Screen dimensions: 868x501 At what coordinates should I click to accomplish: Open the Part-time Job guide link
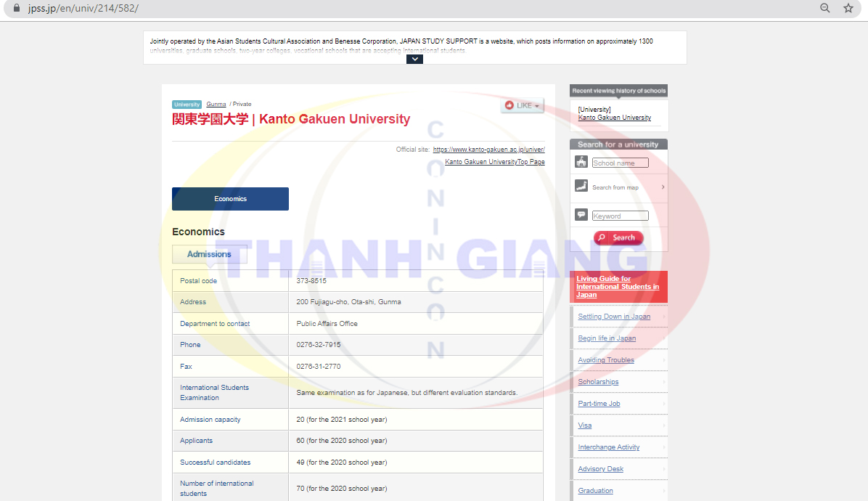(599, 404)
